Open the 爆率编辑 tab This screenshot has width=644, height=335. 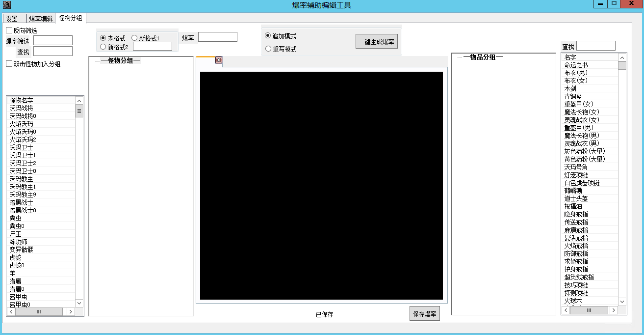(x=41, y=19)
